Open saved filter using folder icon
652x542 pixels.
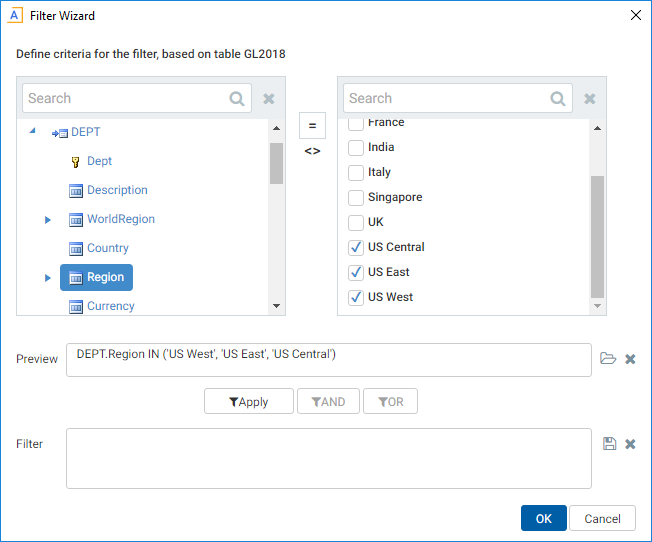click(608, 358)
